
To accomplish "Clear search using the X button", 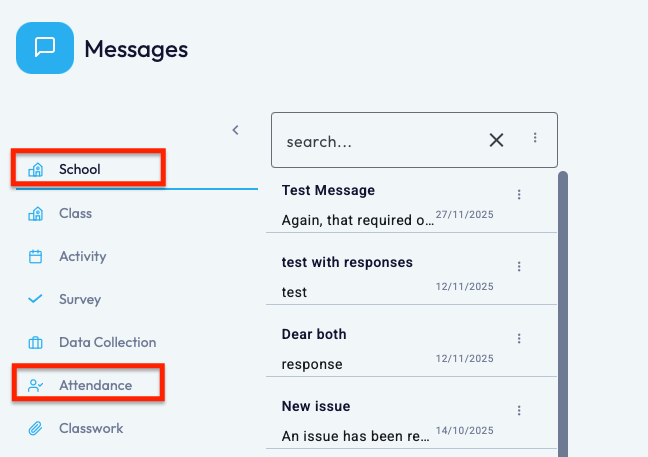I will tap(496, 140).
